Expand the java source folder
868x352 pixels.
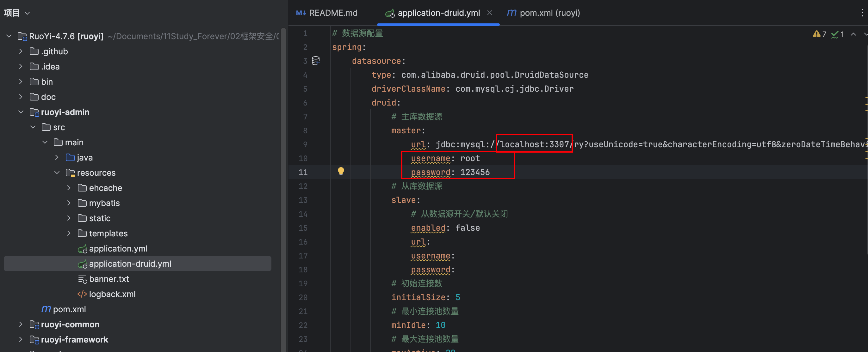click(57, 157)
